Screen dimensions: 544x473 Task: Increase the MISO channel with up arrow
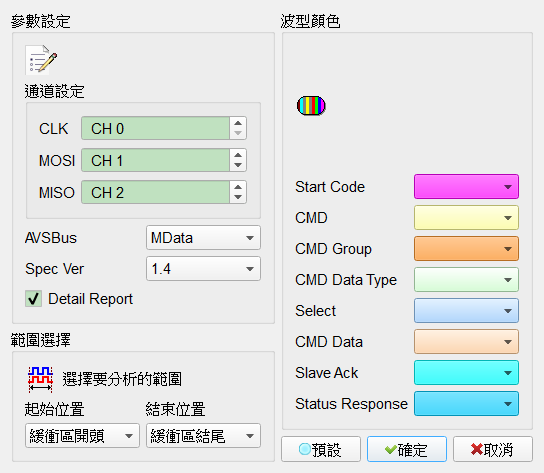[x=238, y=187]
